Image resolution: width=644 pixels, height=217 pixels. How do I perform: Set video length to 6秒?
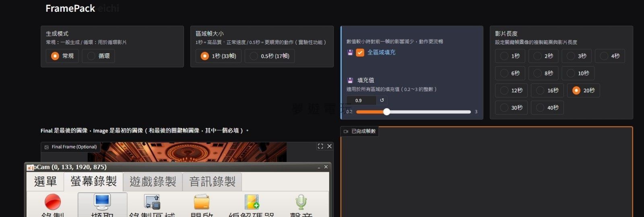coord(510,73)
